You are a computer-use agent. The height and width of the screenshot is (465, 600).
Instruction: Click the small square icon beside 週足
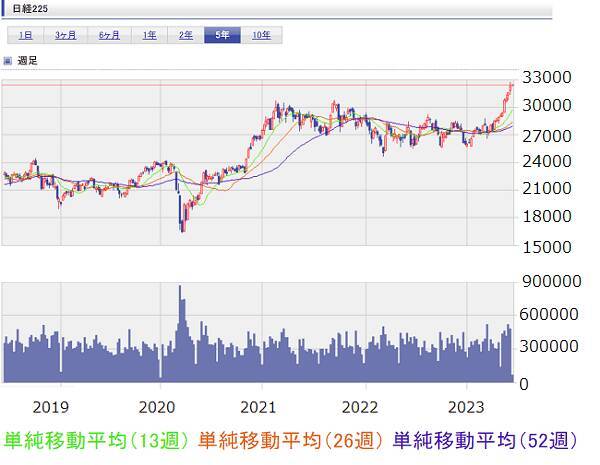[7, 61]
